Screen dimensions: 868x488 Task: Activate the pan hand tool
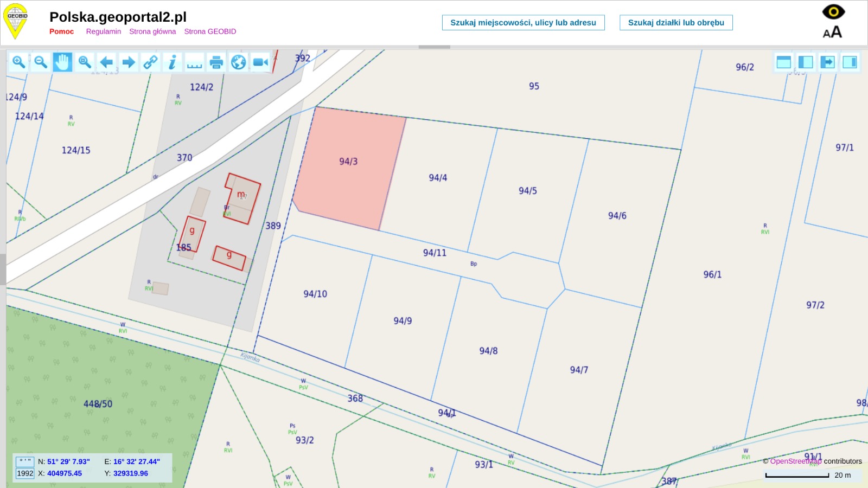point(62,62)
